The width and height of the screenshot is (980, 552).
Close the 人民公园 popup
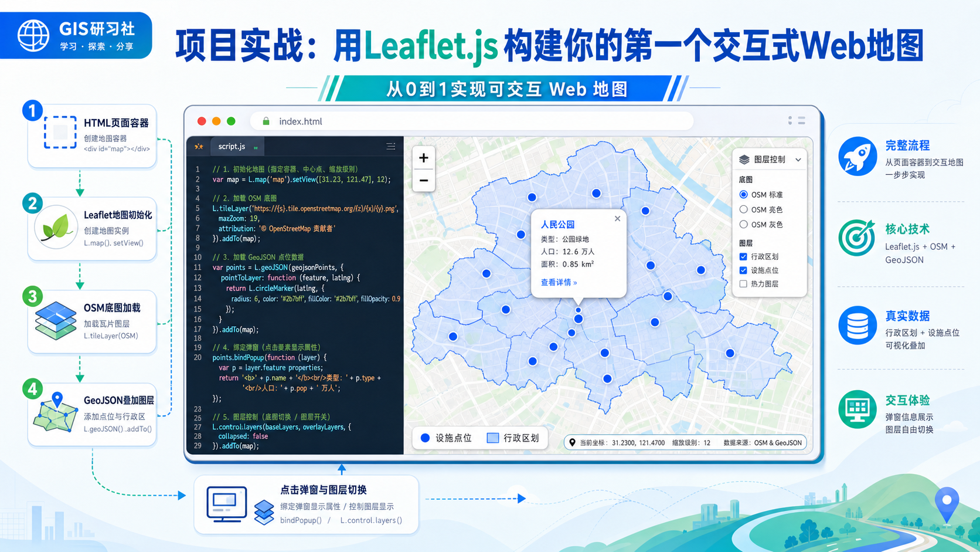[617, 219]
